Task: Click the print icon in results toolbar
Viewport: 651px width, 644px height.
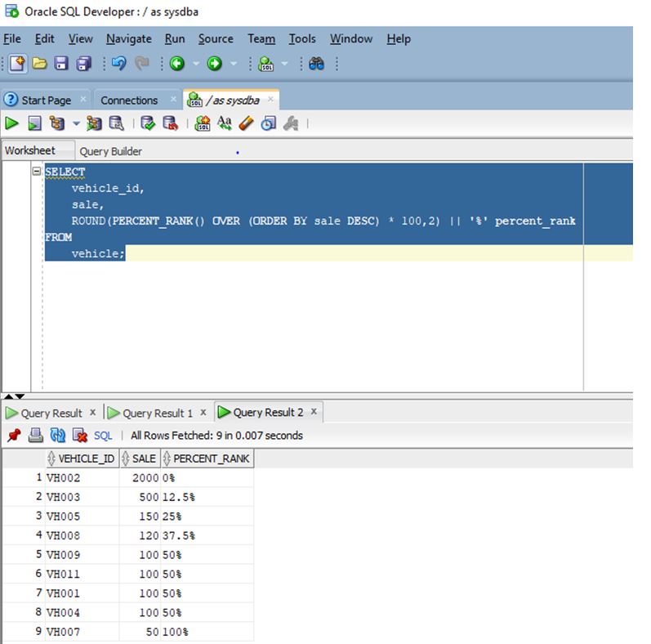Action: click(36, 436)
